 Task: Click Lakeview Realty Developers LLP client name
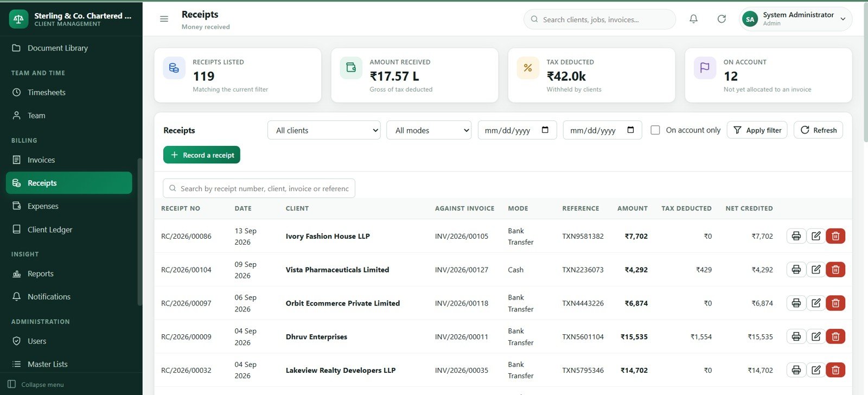pyautogui.click(x=341, y=370)
